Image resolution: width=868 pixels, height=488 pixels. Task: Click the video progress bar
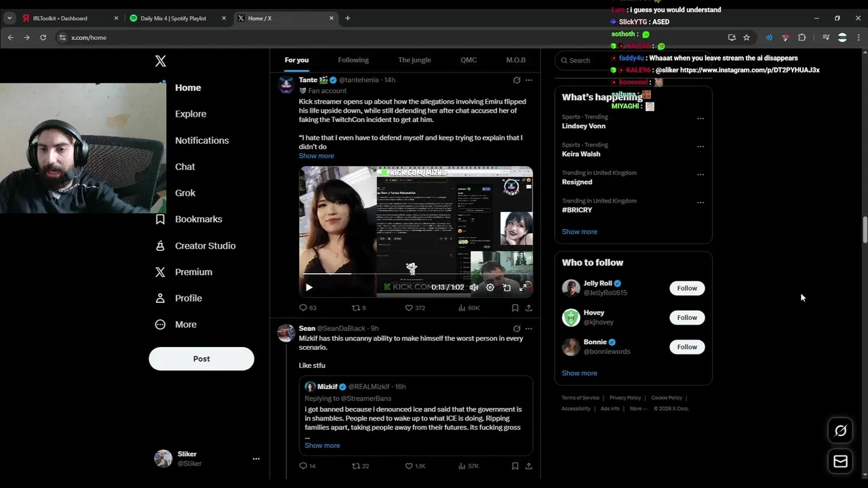coord(416,274)
